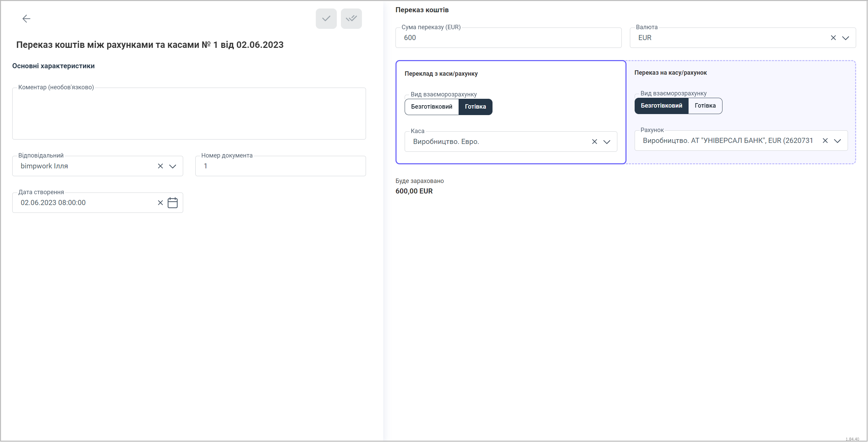
Task: Select Готівка in source payment type
Action: 475,107
